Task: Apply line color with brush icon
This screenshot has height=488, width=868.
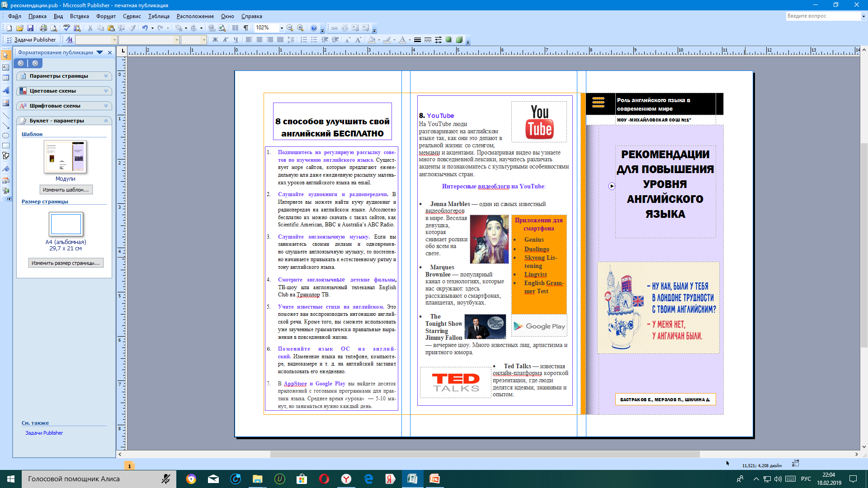Action: (387, 40)
